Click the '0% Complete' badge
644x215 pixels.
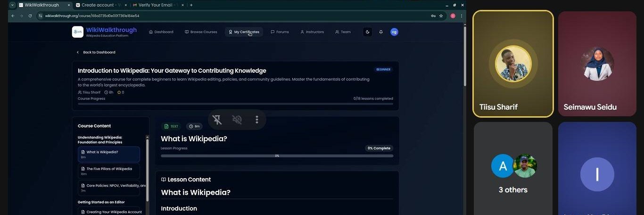point(379,148)
